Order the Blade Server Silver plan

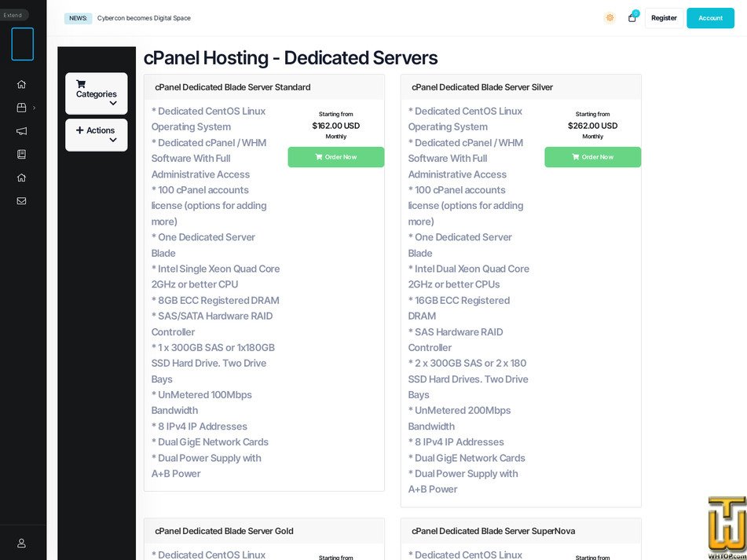(x=592, y=157)
